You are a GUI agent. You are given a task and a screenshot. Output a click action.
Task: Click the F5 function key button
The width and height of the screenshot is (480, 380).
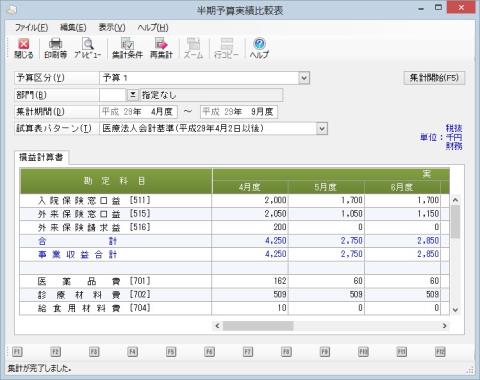click(171, 352)
